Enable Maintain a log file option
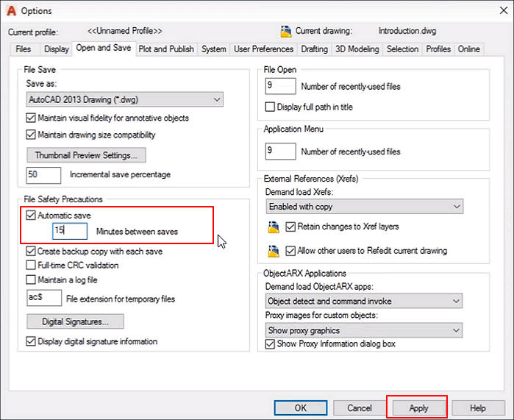514x420 pixels. pyautogui.click(x=31, y=280)
